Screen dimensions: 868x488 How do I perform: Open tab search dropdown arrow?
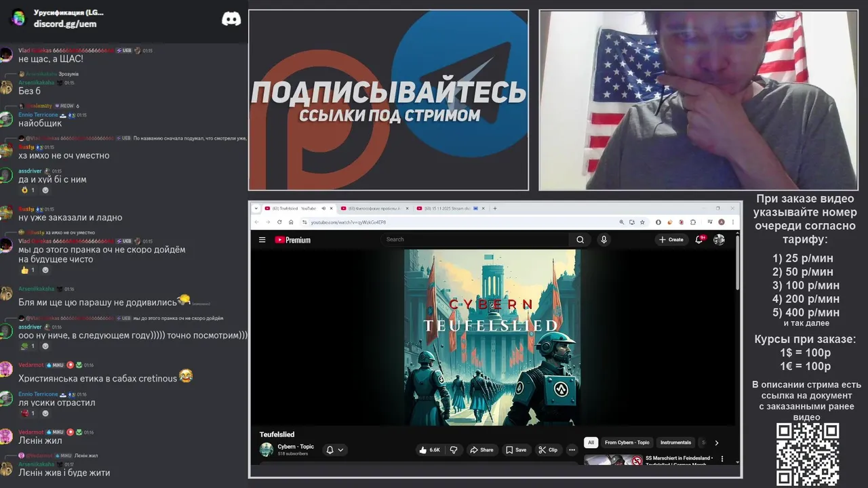(256, 208)
